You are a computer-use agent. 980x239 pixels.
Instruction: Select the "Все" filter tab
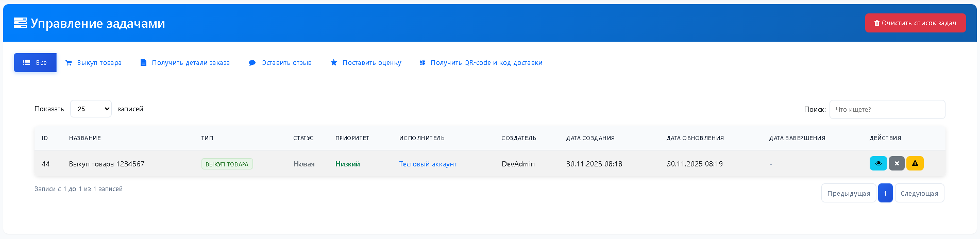tap(35, 63)
